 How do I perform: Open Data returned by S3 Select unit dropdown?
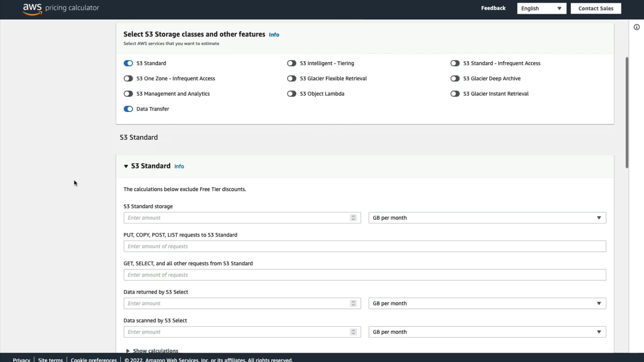pos(487,303)
